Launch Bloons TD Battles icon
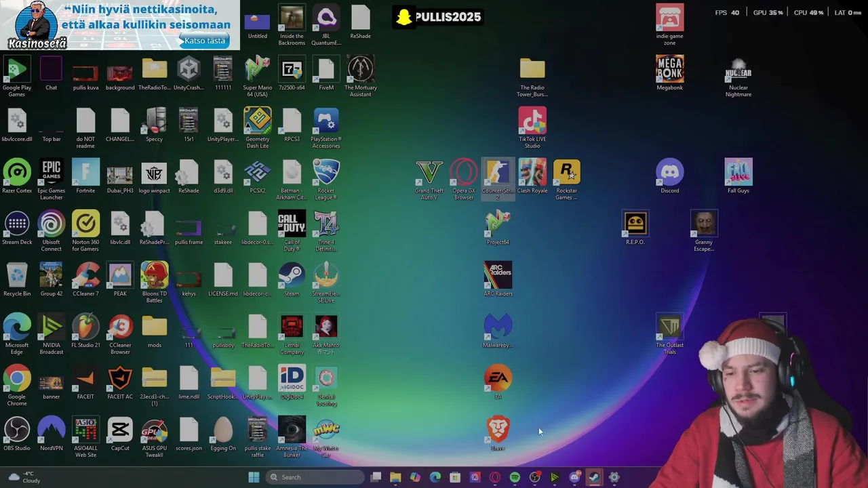The height and width of the screenshot is (488, 868). coord(155,282)
